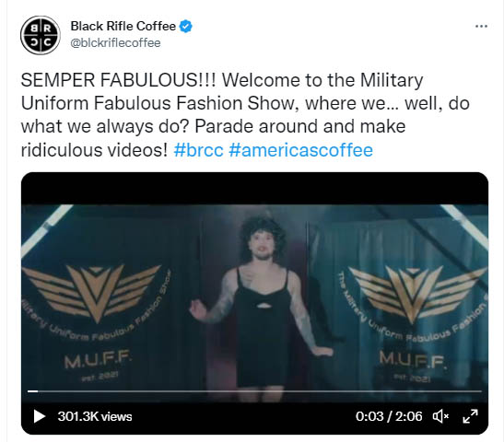Viewport: 504px width, 442px height.
Task: Play the video
Action: coord(40,416)
